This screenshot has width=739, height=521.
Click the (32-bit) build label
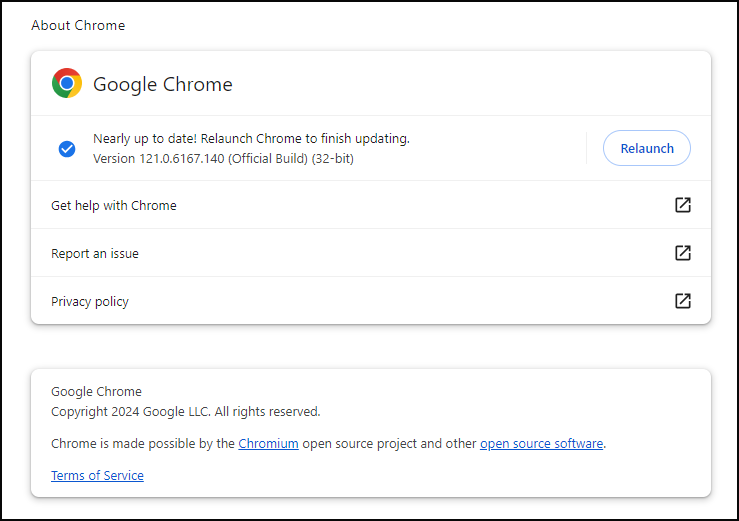tap(332, 158)
